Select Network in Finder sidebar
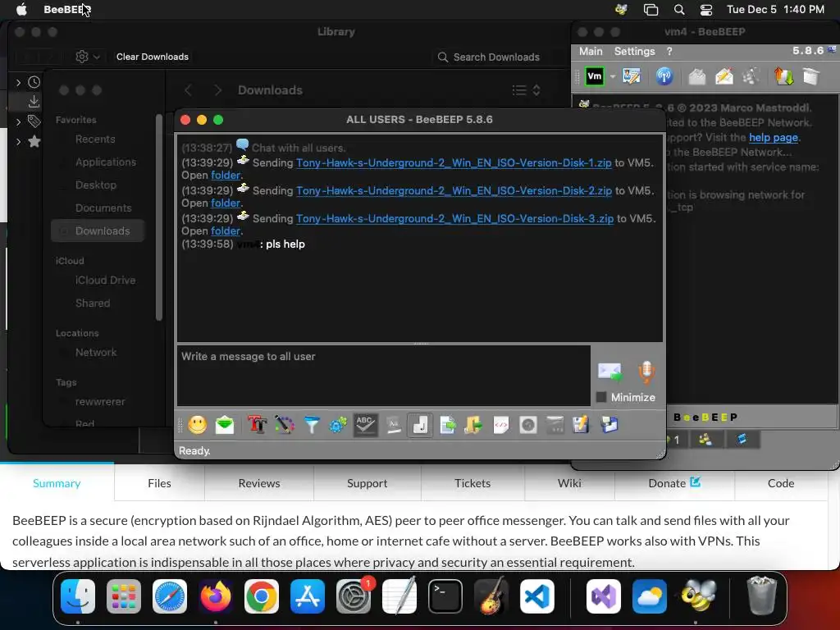This screenshot has width=840, height=630. pos(96,353)
